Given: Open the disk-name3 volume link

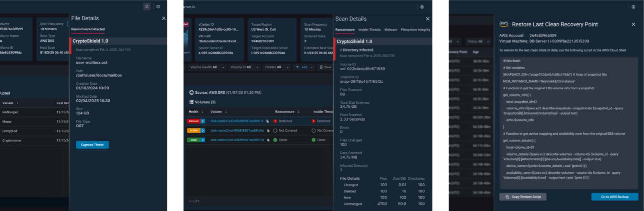Looking at the screenshot, I should (x=237, y=140).
